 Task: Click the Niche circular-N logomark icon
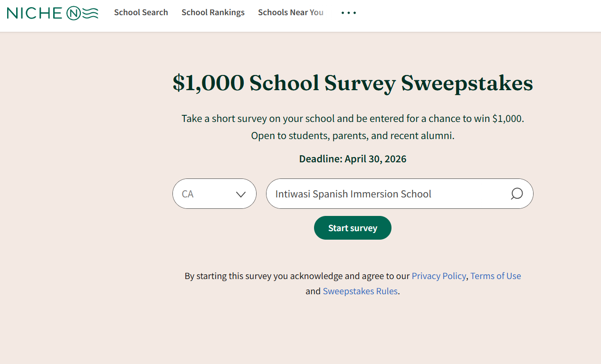pos(74,13)
